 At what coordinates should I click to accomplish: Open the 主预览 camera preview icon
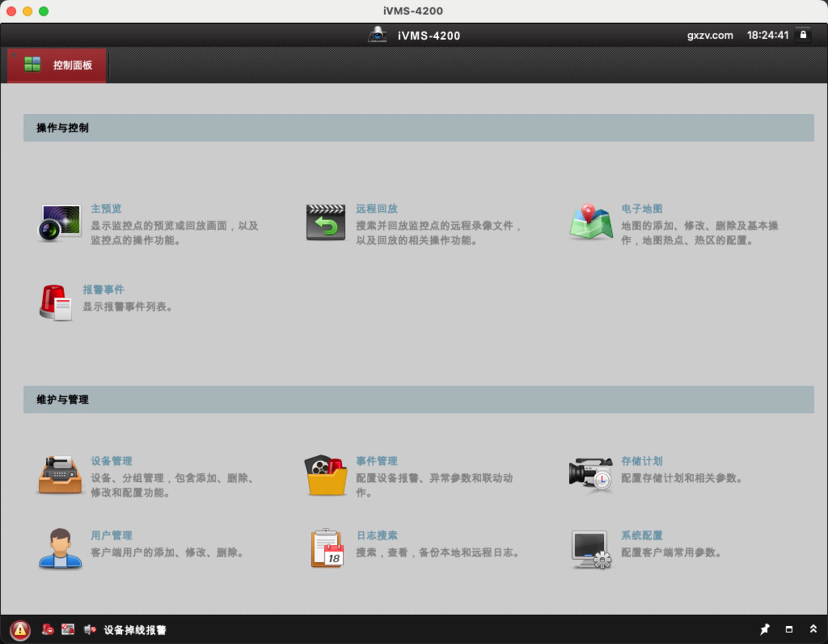tap(59, 223)
